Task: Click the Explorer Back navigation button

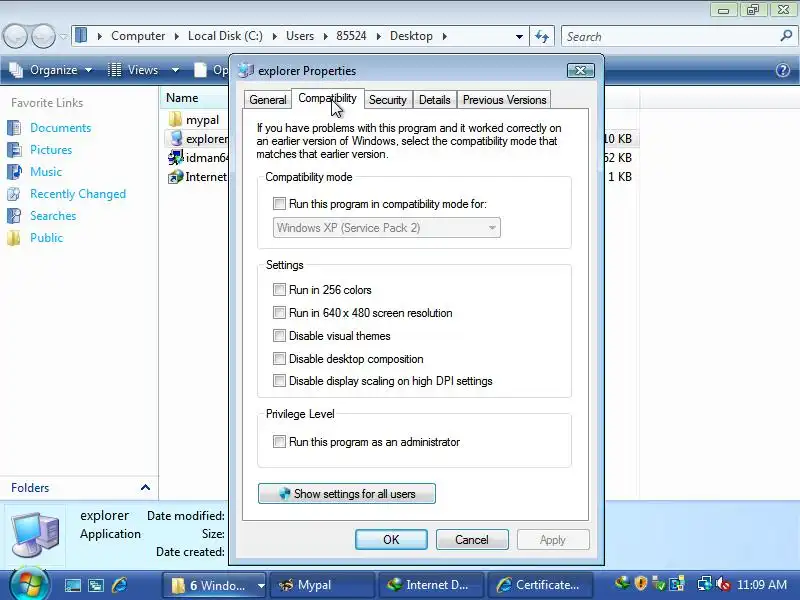Action: tap(15, 36)
